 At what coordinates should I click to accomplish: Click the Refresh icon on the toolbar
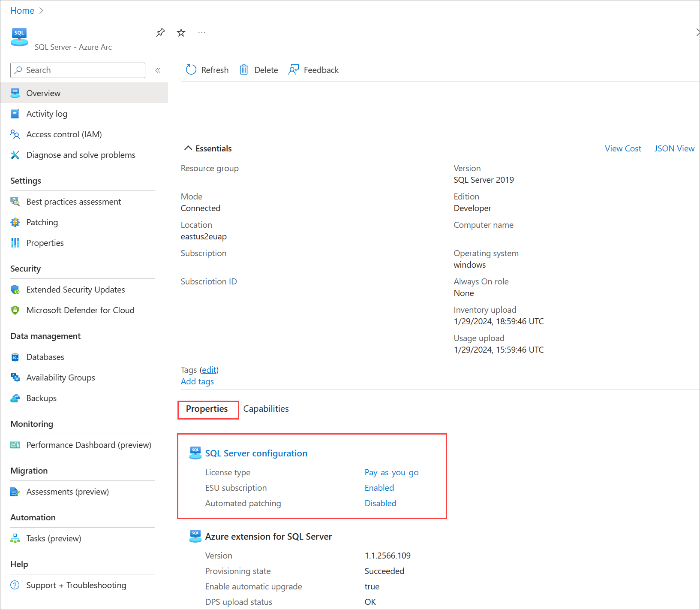[191, 69]
